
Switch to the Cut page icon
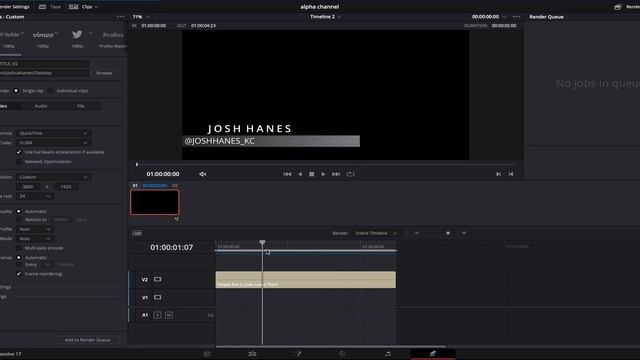pos(207,354)
